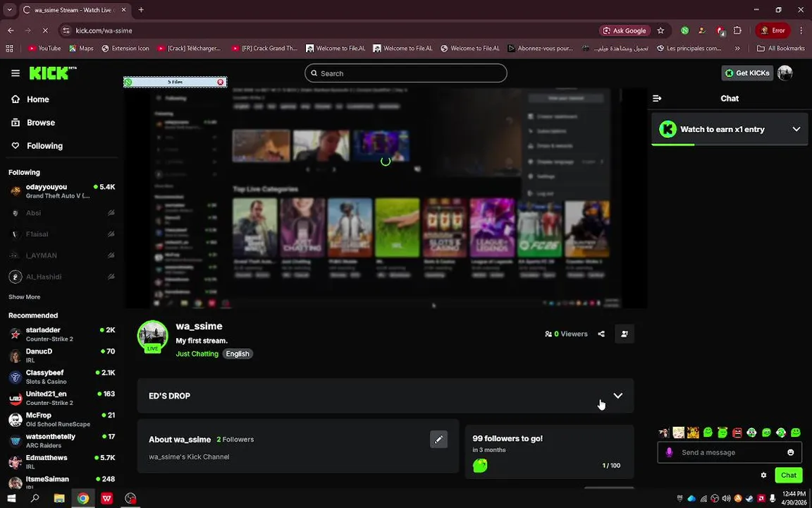
Task: Click the red Error profile button
Action: (x=773, y=30)
